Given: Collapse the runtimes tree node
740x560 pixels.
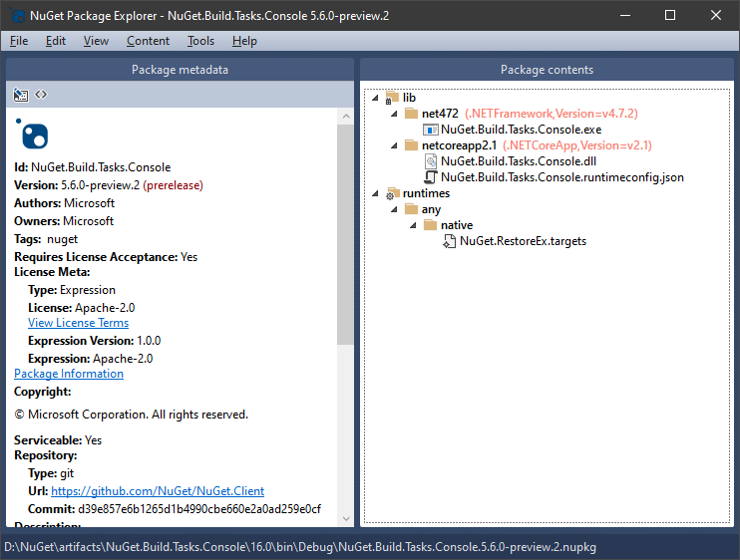Looking at the screenshot, I should click(x=375, y=193).
